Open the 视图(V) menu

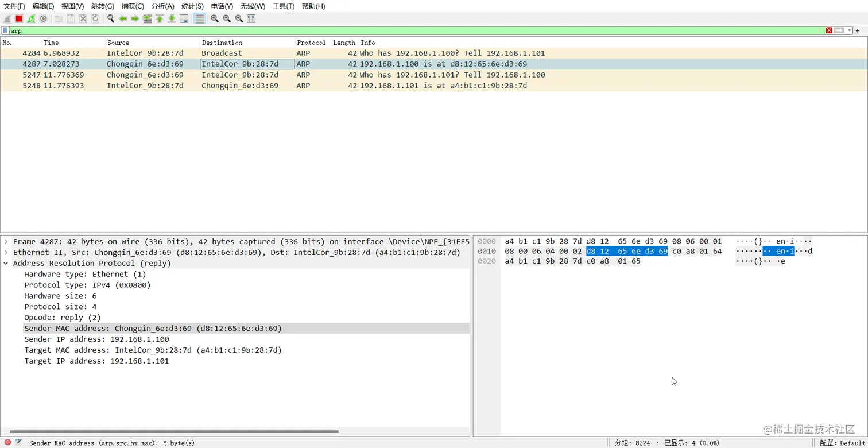[72, 6]
